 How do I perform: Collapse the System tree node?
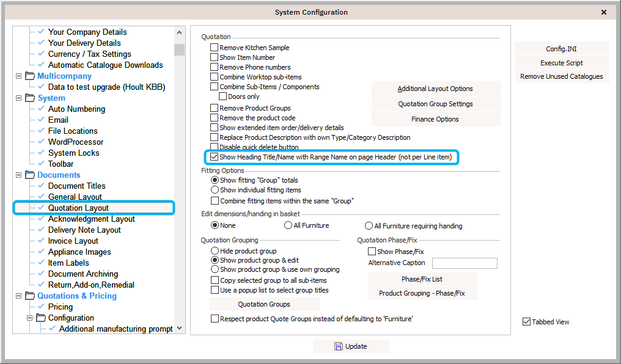click(18, 98)
